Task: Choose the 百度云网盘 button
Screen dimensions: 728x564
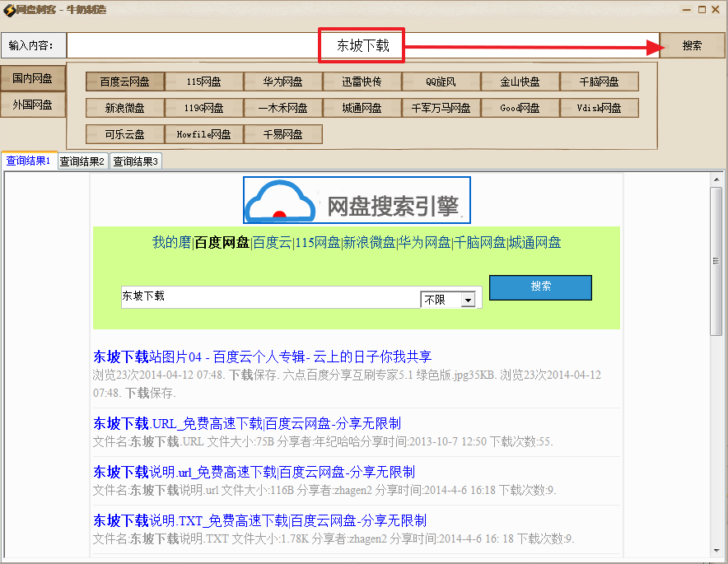Action: coord(125,82)
